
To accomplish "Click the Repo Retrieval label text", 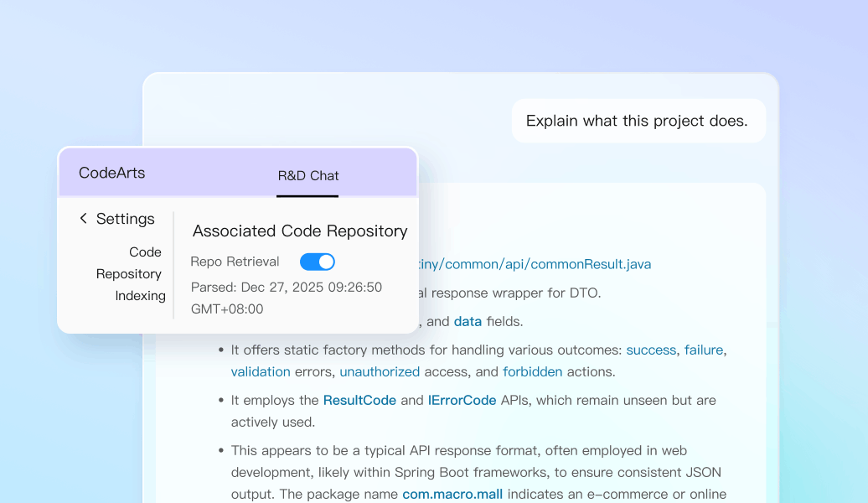I will (x=235, y=262).
